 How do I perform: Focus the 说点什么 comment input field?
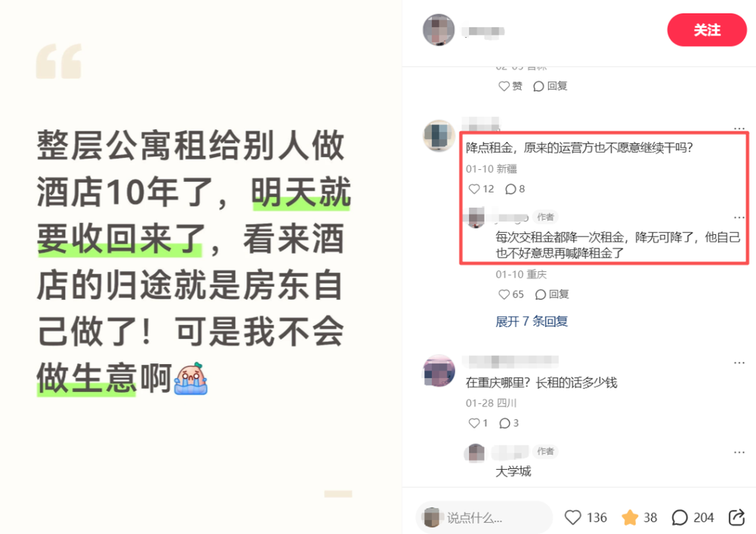point(484,517)
